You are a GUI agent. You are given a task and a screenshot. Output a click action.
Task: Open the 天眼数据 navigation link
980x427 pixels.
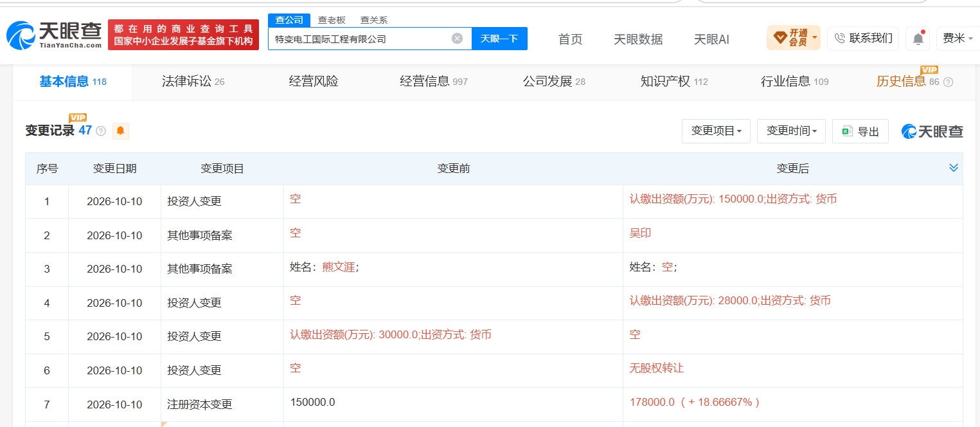coord(638,39)
